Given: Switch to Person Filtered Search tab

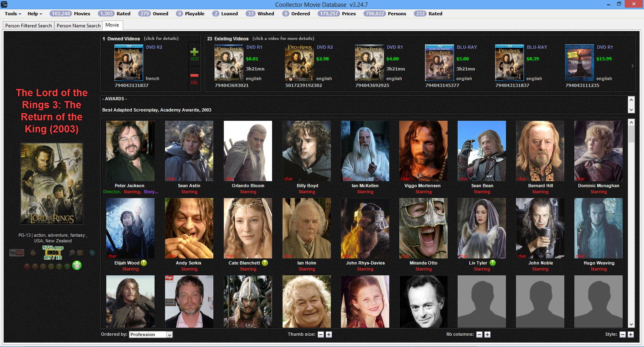Looking at the screenshot, I should point(29,26).
